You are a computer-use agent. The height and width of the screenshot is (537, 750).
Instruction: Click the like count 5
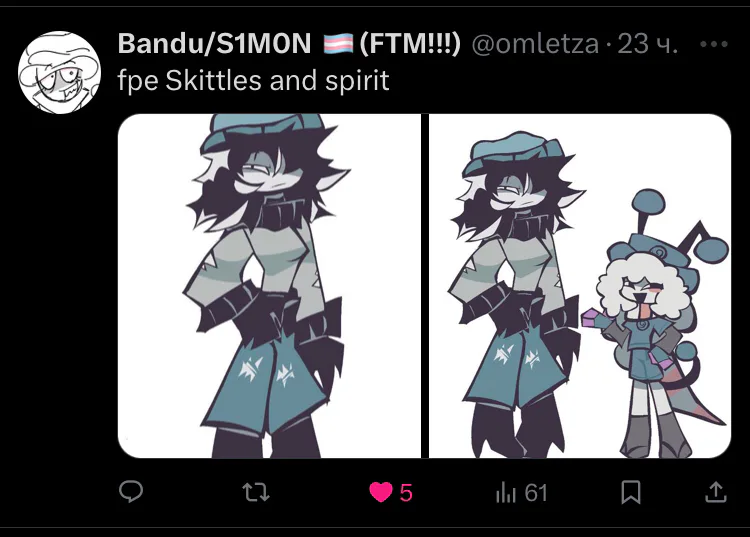406,493
